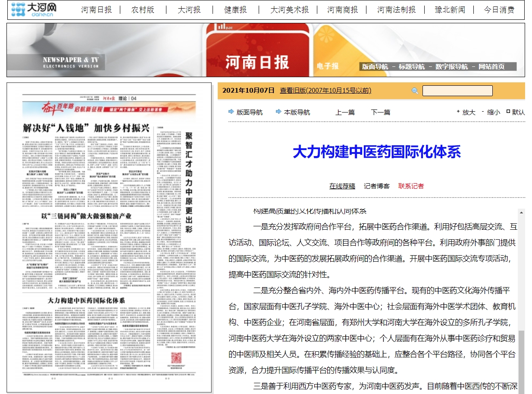
Task: Open the 以“三链同构”做大做强粮油产业 article on the page image
Action: click(86, 216)
